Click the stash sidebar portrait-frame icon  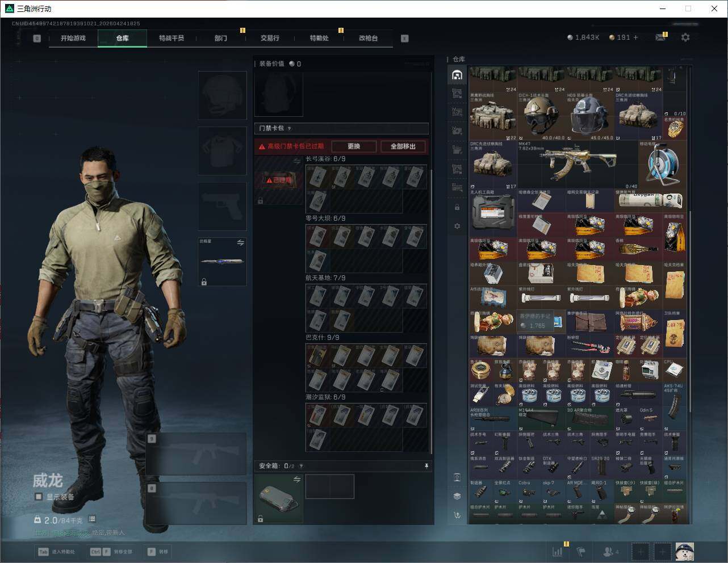coord(457,477)
